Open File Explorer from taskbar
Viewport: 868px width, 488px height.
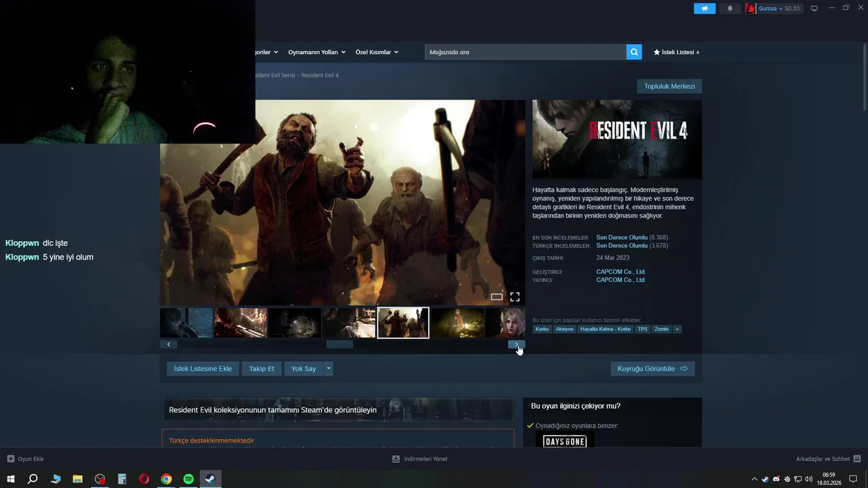[77, 479]
